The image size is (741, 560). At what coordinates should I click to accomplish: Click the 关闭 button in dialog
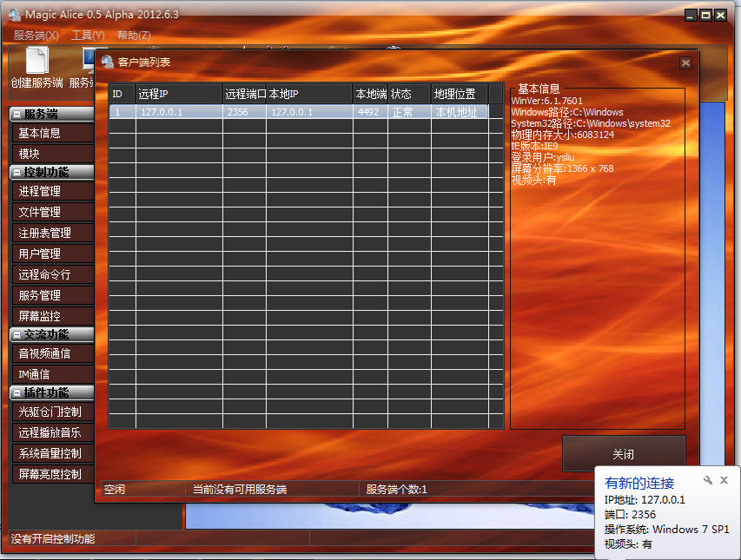[x=624, y=454]
